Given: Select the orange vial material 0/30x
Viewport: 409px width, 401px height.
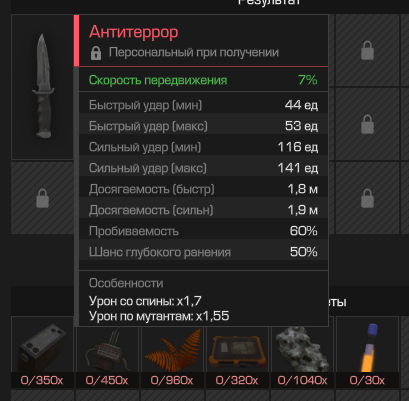Looking at the screenshot, I should coord(367,352).
